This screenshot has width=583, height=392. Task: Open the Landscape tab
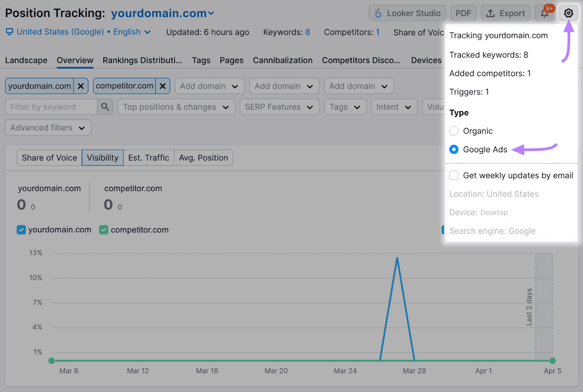(x=26, y=60)
